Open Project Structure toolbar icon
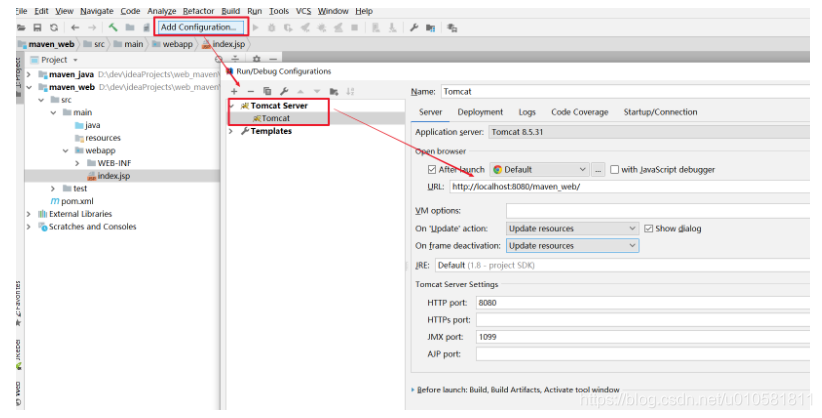This screenshot has width=822, height=418. [430, 27]
